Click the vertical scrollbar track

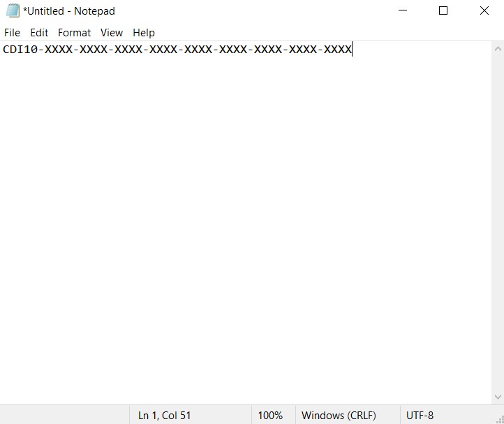coord(498,223)
